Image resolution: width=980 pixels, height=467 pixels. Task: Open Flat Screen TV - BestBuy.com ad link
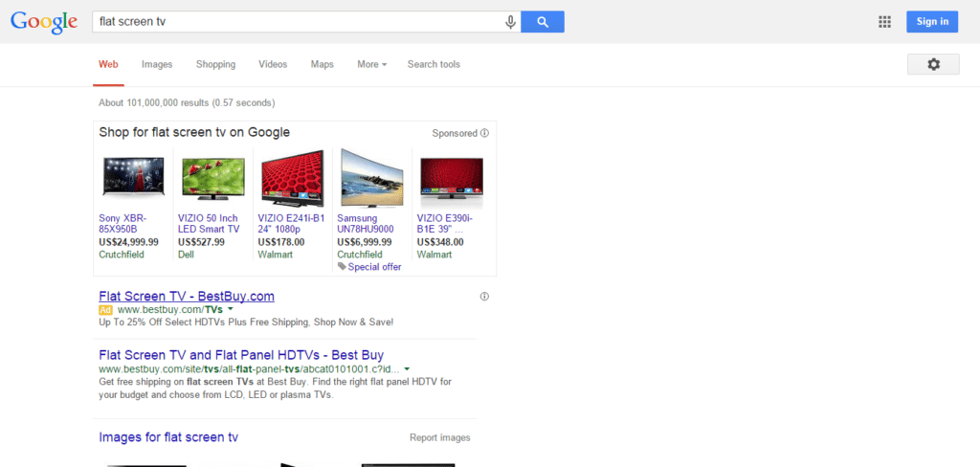pos(187,296)
